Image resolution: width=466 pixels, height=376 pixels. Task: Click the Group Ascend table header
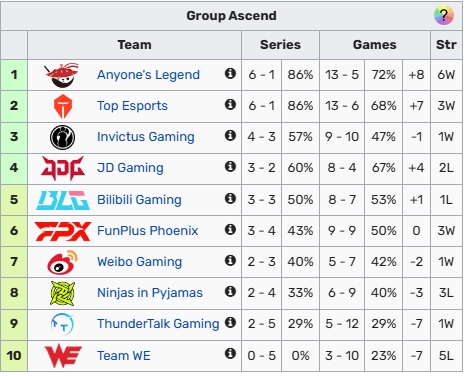coord(231,16)
